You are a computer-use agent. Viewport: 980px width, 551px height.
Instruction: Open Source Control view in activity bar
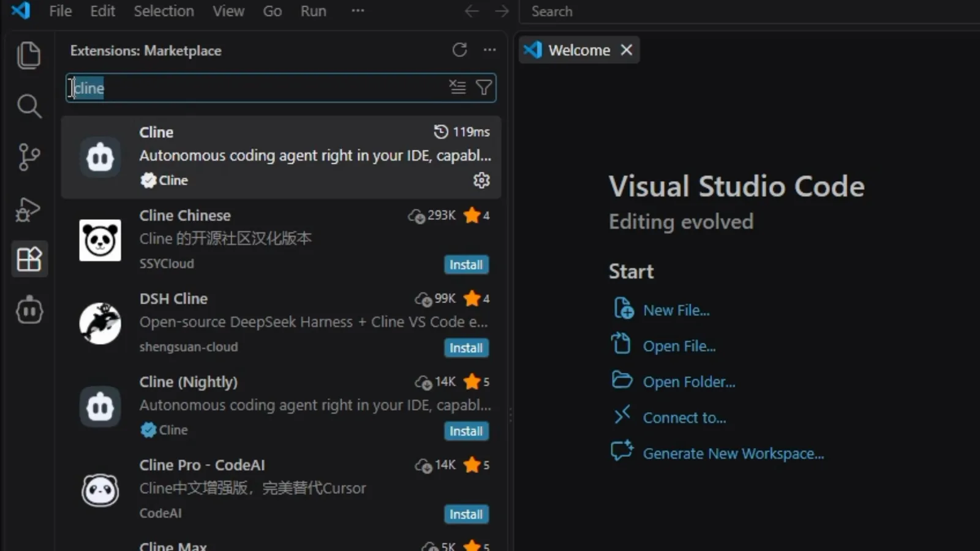(x=29, y=157)
